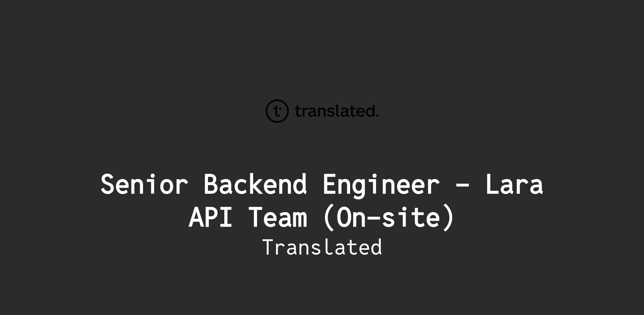The height and width of the screenshot is (315, 644).
Task: Click the period dot after "translated" wordmark
Action: pyautogui.click(x=377, y=116)
